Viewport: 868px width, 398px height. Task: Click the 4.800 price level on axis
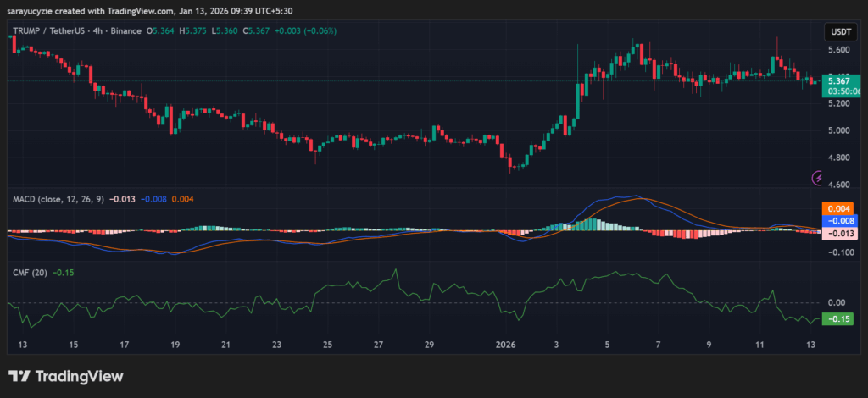839,158
